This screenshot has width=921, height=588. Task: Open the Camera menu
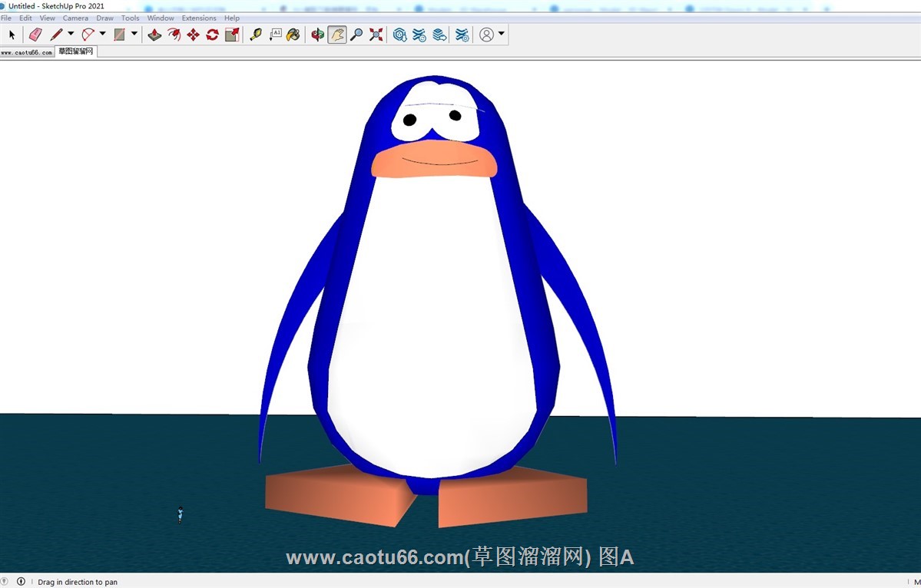[x=75, y=18]
